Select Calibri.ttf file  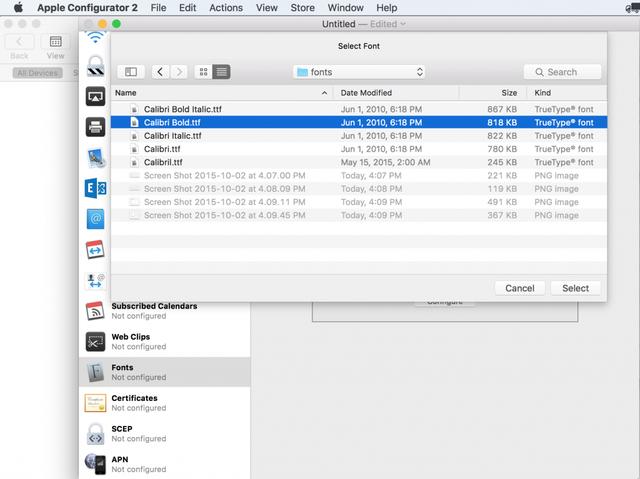(359, 149)
